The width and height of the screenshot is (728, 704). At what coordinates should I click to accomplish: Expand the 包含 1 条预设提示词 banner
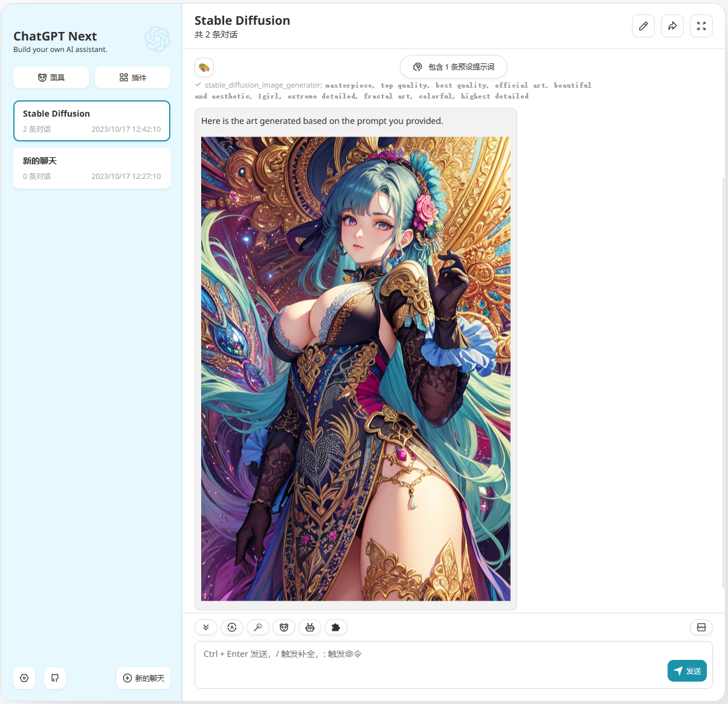tap(453, 66)
